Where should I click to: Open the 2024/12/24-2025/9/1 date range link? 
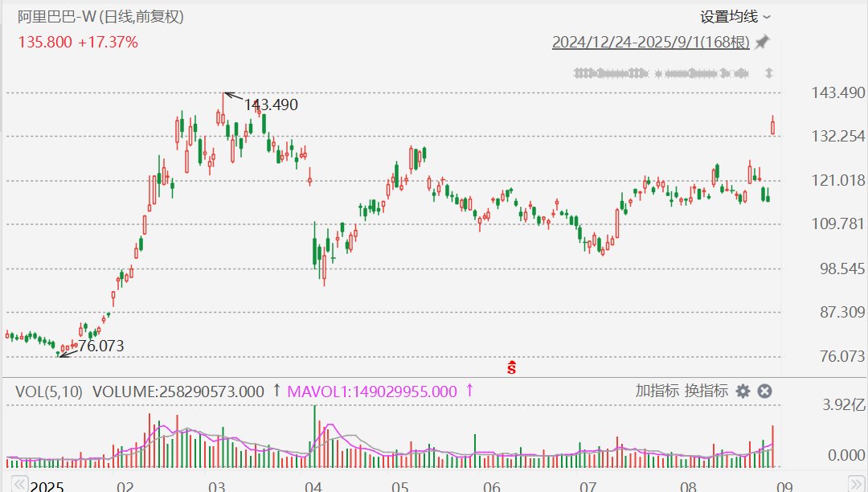point(650,43)
